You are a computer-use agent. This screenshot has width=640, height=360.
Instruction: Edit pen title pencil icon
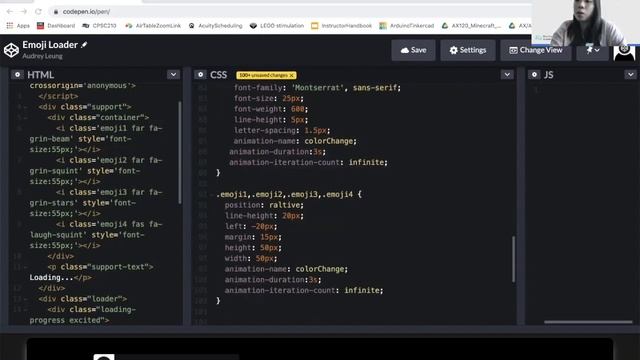coord(84,45)
